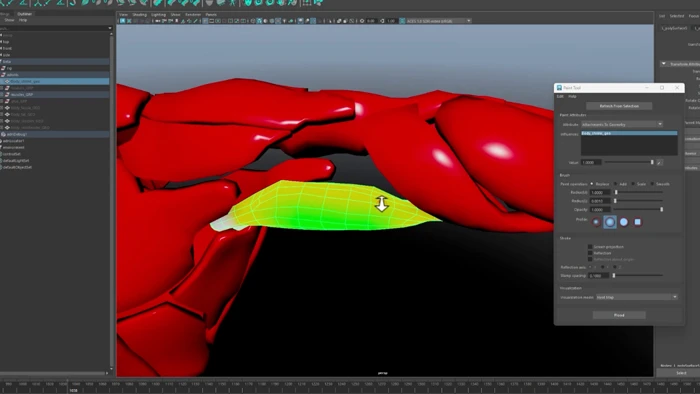This screenshot has width=700, height=394.
Task: Enable the Reflection checkbox under Stroke
Action: coord(590,253)
